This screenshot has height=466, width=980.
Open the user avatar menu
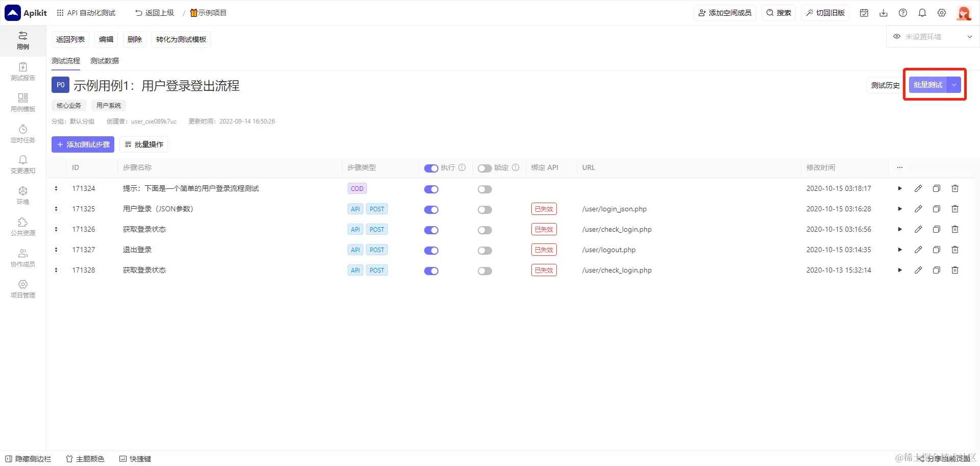[x=964, y=13]
